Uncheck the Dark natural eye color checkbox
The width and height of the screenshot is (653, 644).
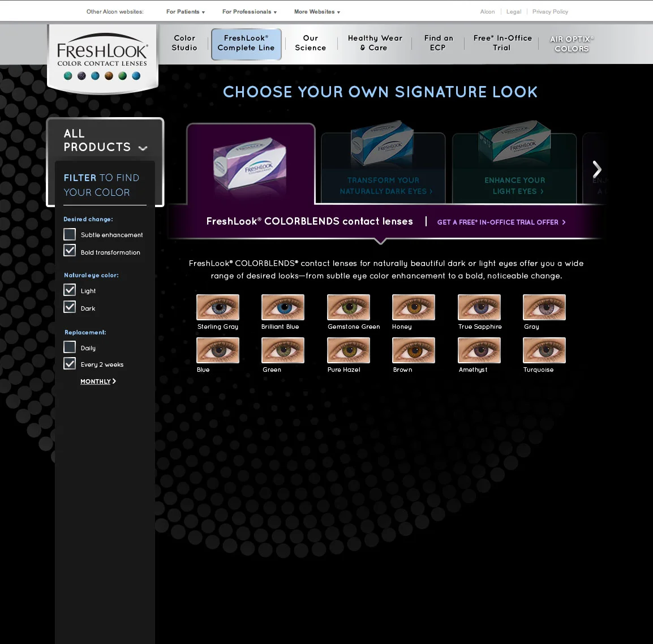click(x=70, y=307)
